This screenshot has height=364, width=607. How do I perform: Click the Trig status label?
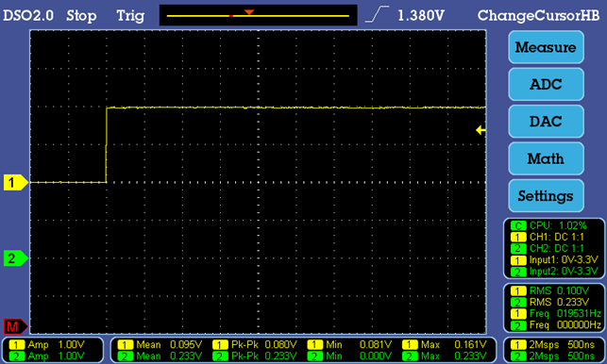[x=130, y=15]
